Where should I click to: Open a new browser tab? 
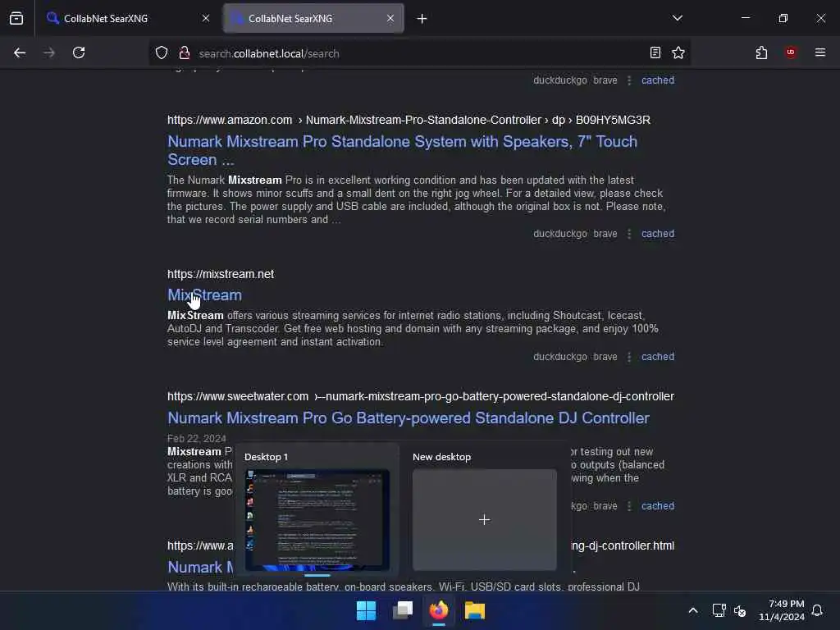422,19
